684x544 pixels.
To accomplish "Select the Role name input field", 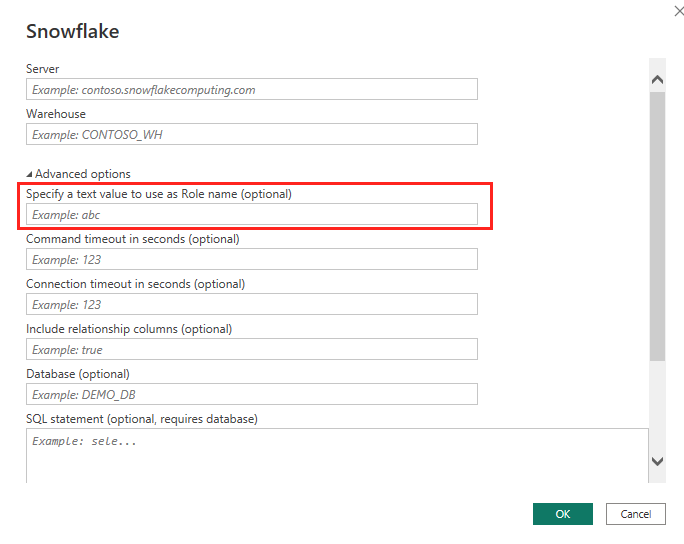I will coord(252,215).
